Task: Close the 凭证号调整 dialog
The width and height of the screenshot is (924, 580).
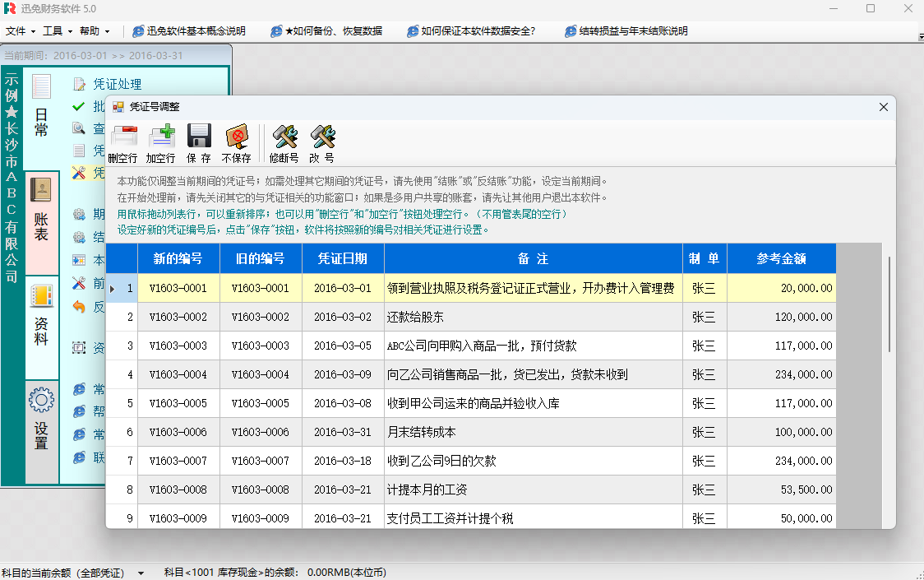Action: click(x=884, y=107)
